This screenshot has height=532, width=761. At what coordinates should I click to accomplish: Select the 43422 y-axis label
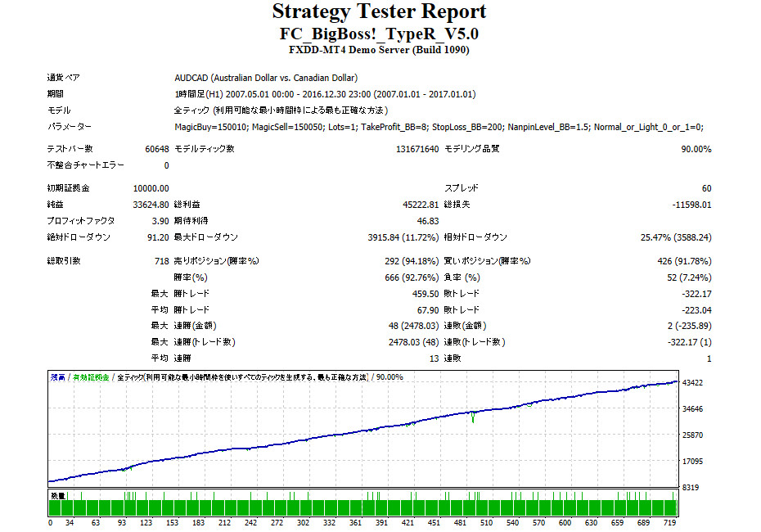[692, 383]
